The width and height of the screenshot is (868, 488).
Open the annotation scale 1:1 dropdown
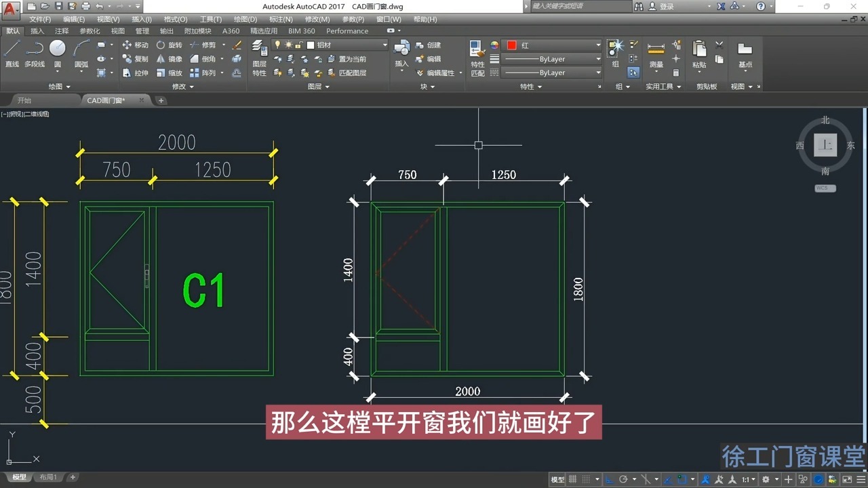747,479
